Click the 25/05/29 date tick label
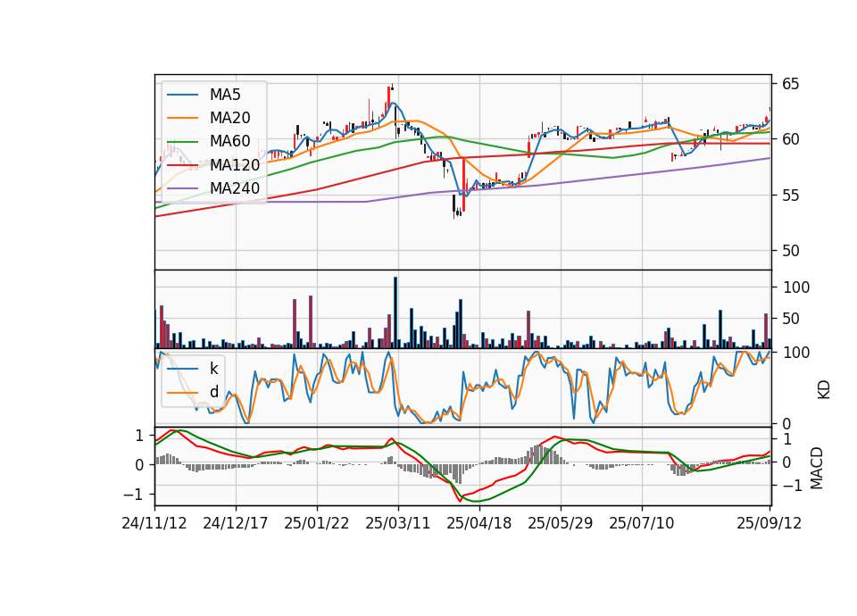857x616 pixels. (561, 523)
